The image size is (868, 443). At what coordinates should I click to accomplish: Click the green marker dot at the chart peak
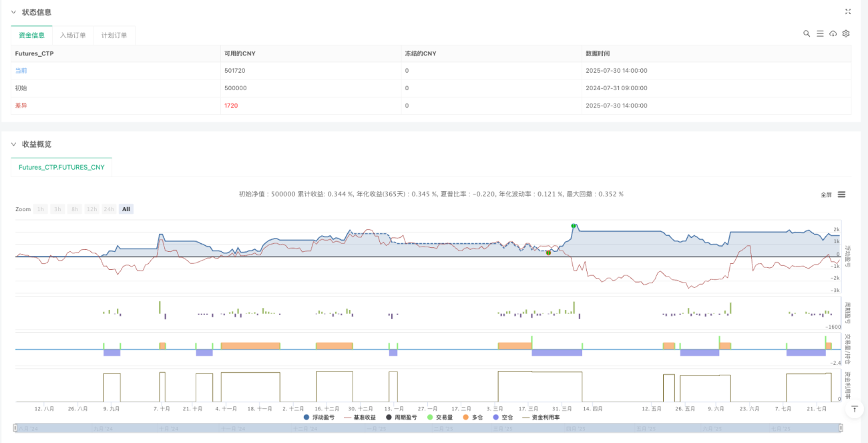pos(573,226)
